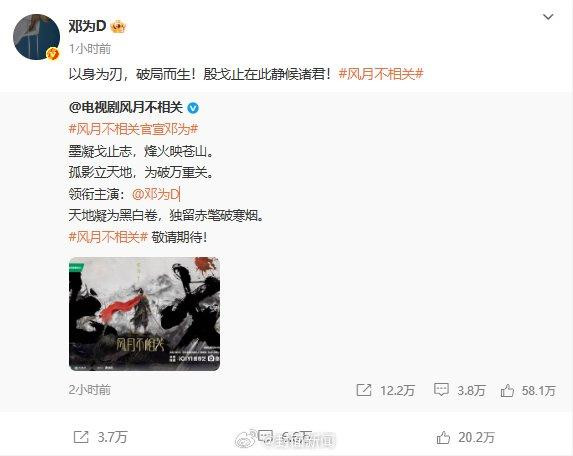
Task: Click the original post comment icon 3.8万
Action: (x=441, y=390)
